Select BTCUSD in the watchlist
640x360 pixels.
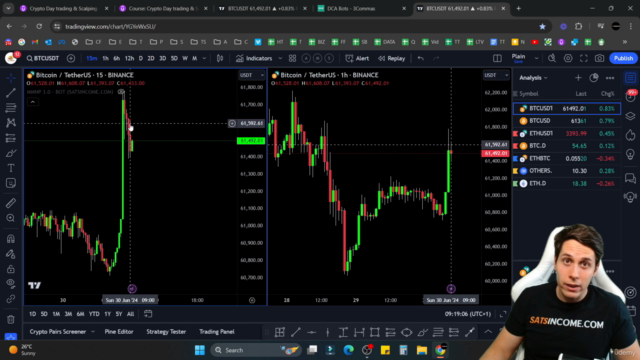pos(567,121)
